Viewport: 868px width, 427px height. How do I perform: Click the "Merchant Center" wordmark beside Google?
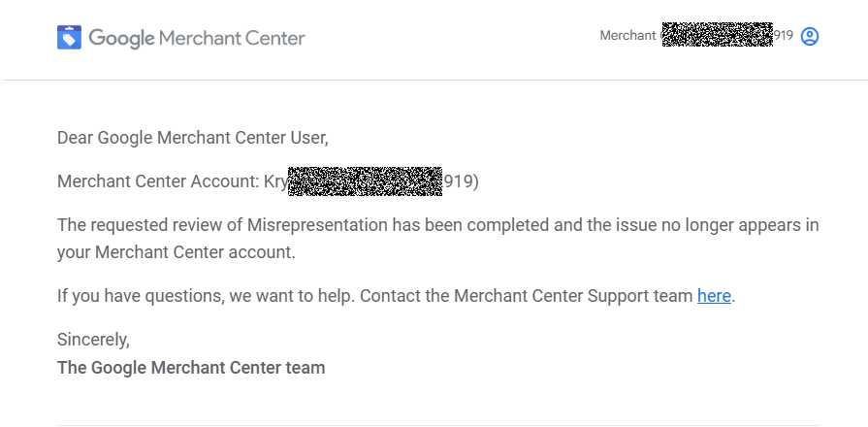tap(232, 38)
